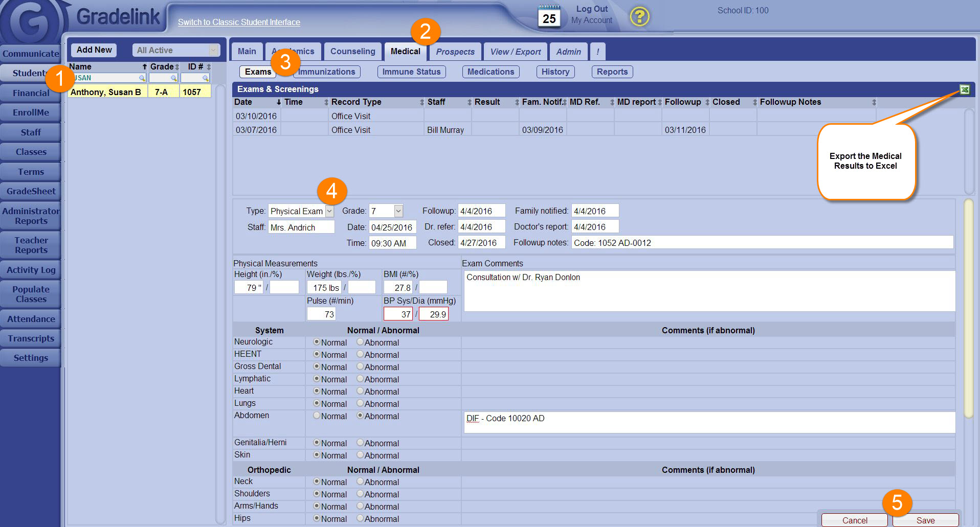Image resolution: width=980 pixels, height=527 pixels.
Task: Expand the exam Type dropdown
Action: [329, 211]
